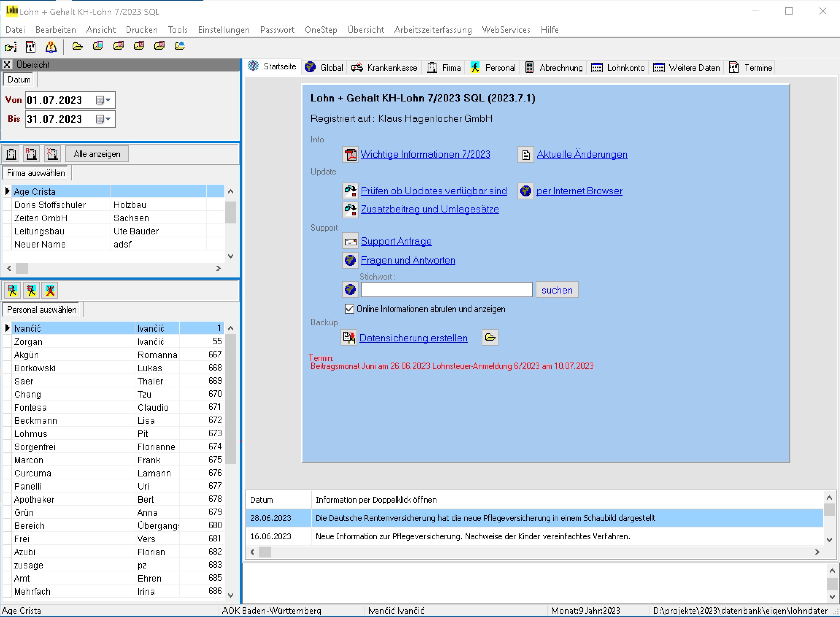Open the Bis date calendar dropdown

point(103,119)
